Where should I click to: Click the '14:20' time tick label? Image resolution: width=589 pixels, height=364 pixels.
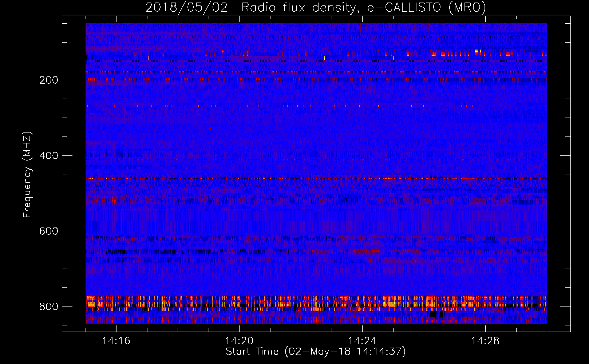coord(239,341)
